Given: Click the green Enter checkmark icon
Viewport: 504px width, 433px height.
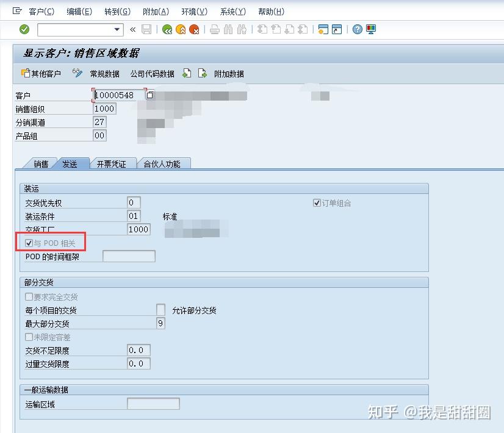Looking at the screenshot, I should tap(25, 29).
